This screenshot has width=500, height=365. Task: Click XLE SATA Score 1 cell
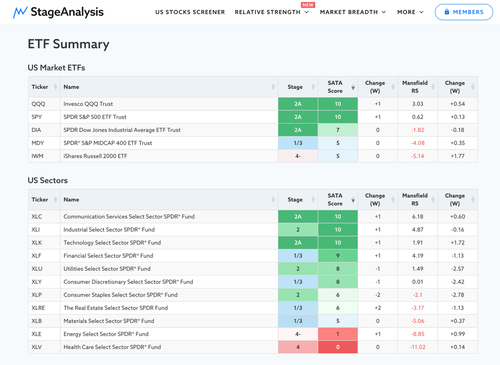338,334
